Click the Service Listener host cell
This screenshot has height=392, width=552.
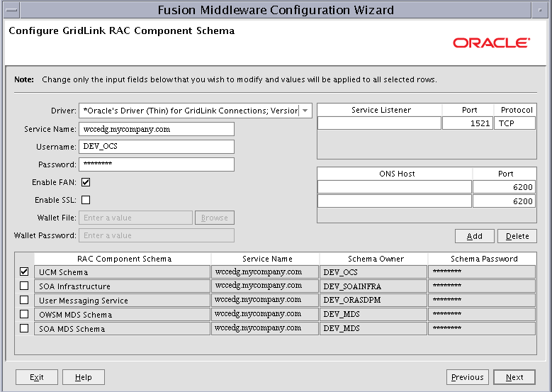coord(379,123)
